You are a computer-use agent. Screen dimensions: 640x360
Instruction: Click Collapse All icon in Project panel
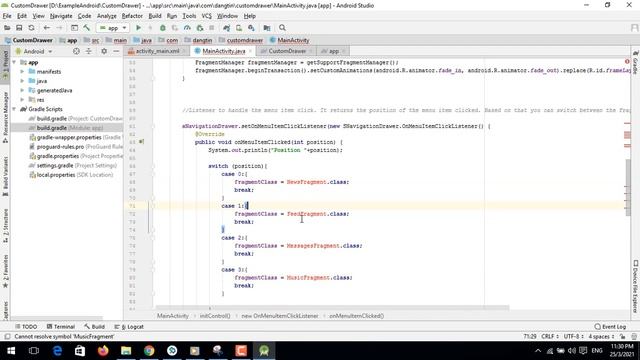pos(89,51)
